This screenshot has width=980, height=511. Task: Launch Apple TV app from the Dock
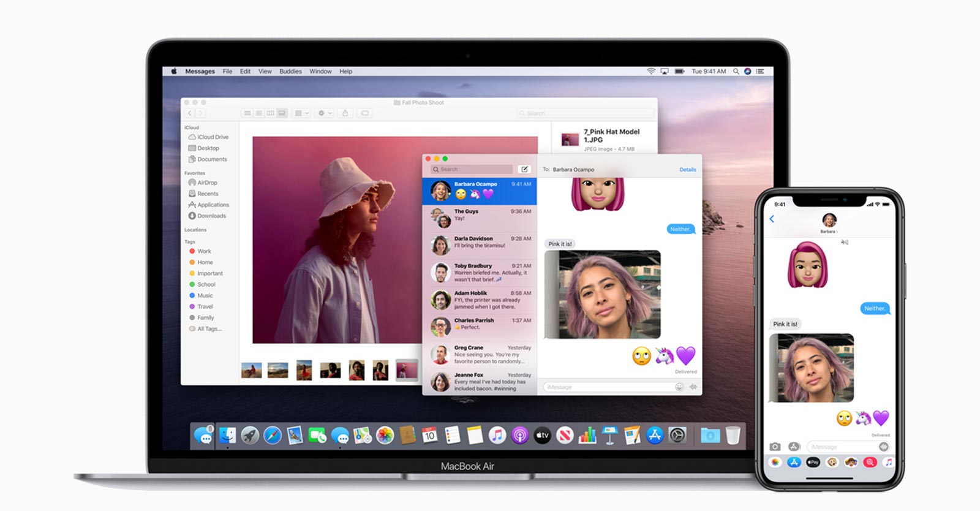click(x=542, y=436)
